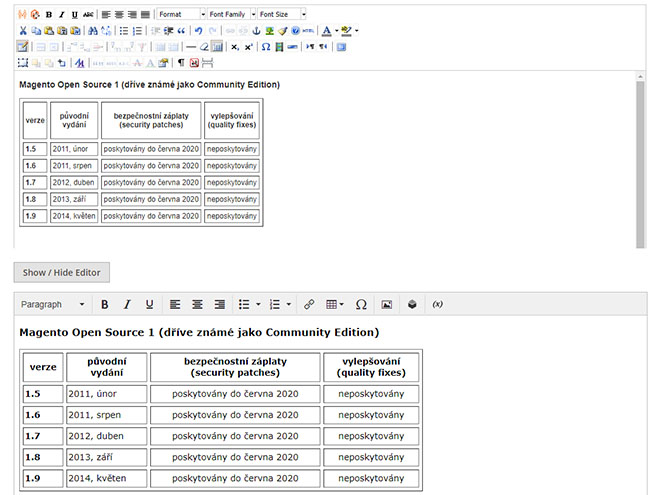Insert a horizontal rule line
Viewport: 660px width, 495px height.
pyautogui.click(x=191, y=47)
